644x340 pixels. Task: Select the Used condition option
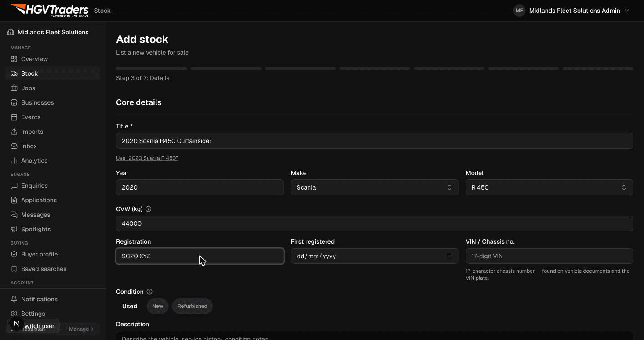click(130, 306)
